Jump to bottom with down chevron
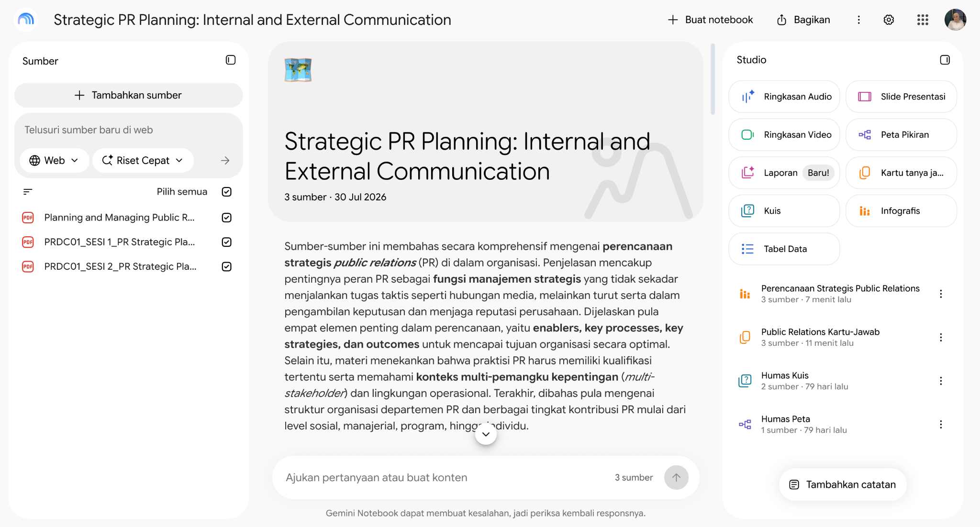The width and height of the screenshot is (980, 527). pyautogui.click(x=486, y=434)
